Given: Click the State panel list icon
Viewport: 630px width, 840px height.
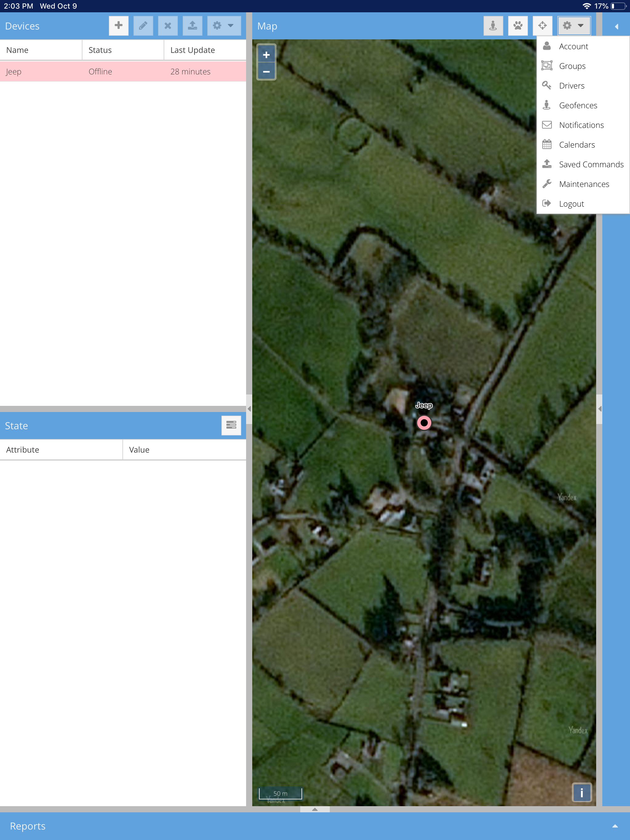Looking at the screenshot, I should click(x=231, y=425).
